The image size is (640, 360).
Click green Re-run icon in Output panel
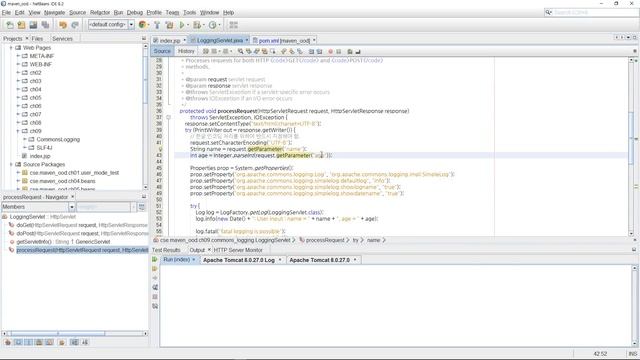pos(155,260)
